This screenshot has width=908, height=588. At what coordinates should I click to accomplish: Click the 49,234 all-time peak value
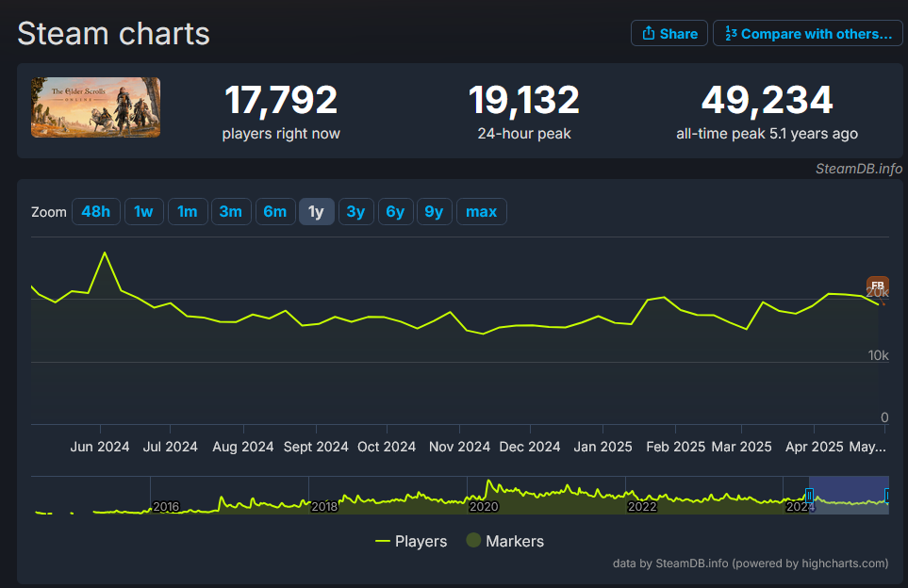point(768,100)
